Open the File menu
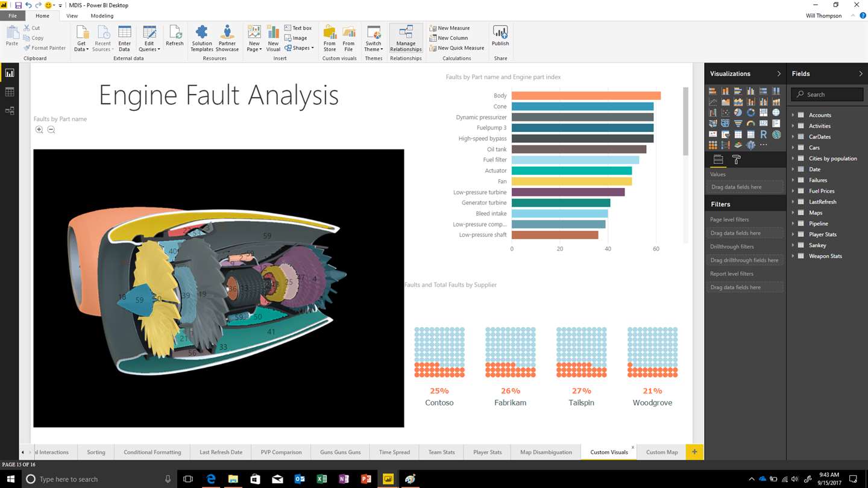 point(13,16)
